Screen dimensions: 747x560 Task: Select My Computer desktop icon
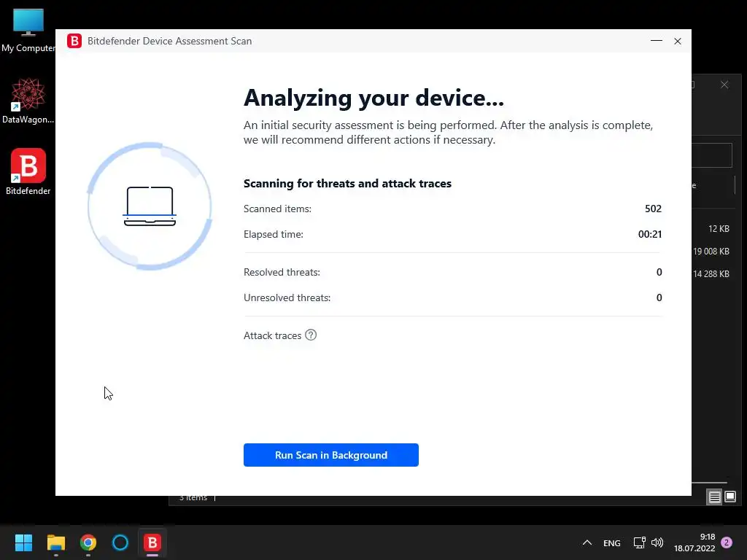pyautogui.click(x=28, y=31)
